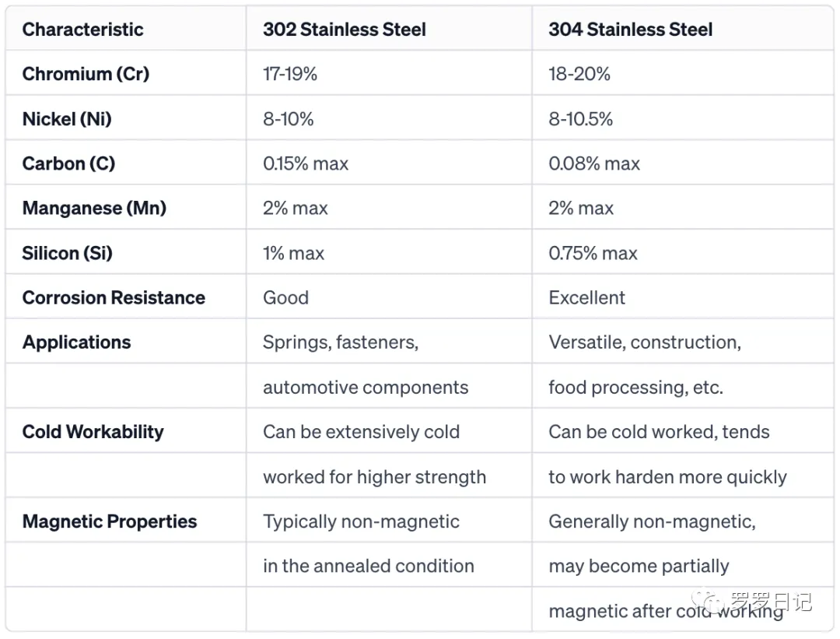
Task: Select the Carbon (C) row label
Action: (x=68, y=163)
